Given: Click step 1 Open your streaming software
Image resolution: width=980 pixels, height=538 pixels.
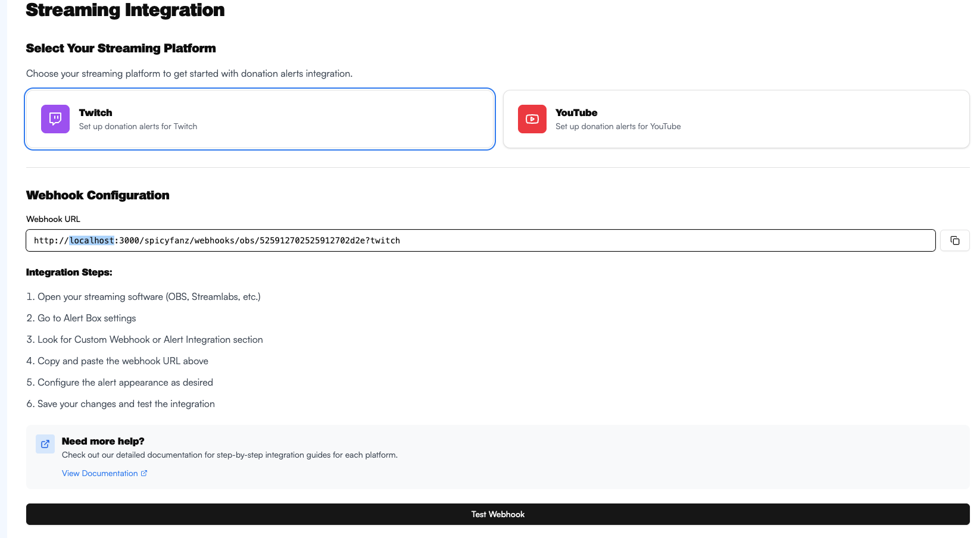Looking at the screenshot, I should click(x=143, y=296).
